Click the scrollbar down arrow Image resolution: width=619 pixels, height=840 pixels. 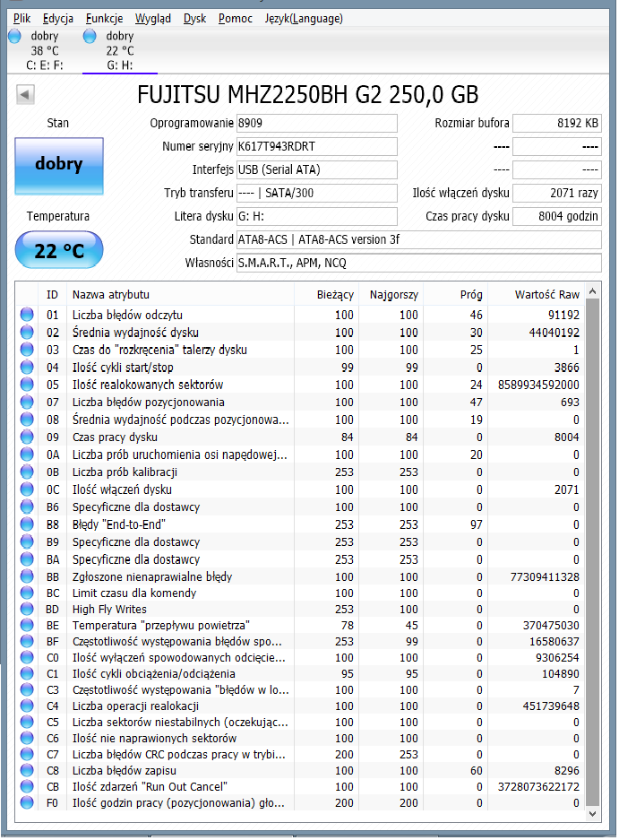point(592,814)
